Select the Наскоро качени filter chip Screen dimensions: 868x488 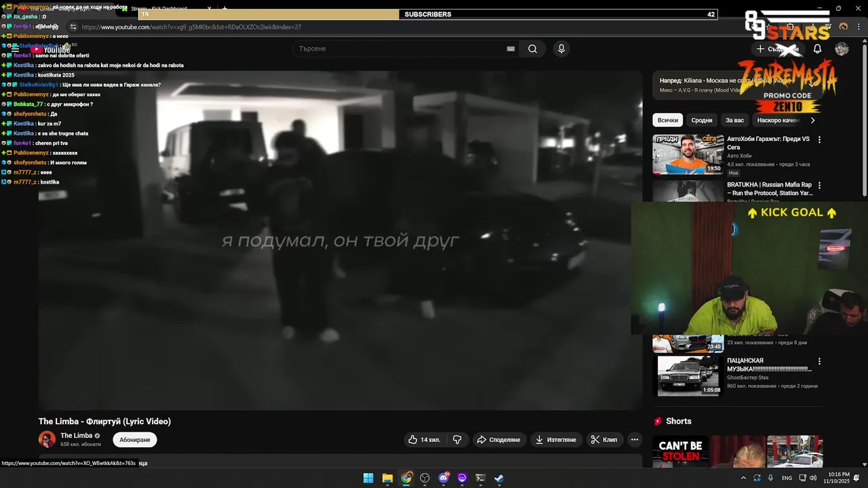[778, 120]
